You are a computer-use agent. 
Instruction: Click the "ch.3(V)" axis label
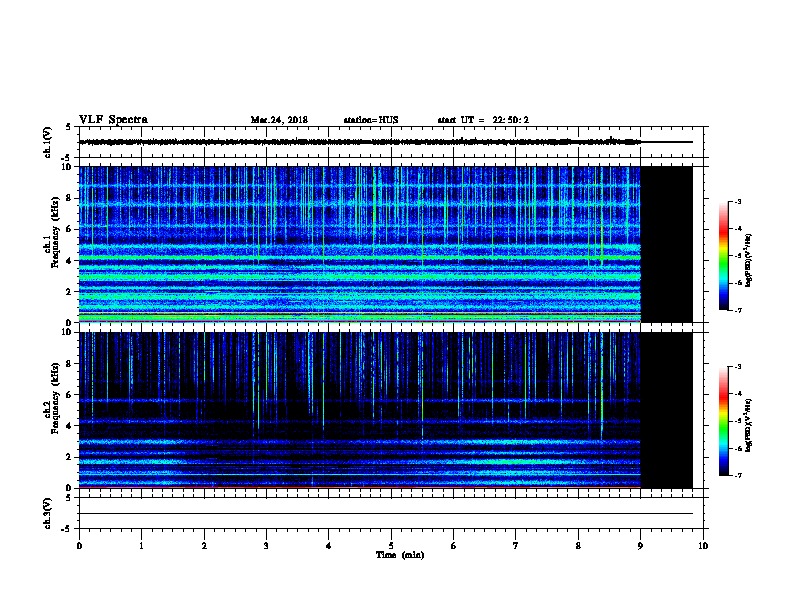pos(47,513)
